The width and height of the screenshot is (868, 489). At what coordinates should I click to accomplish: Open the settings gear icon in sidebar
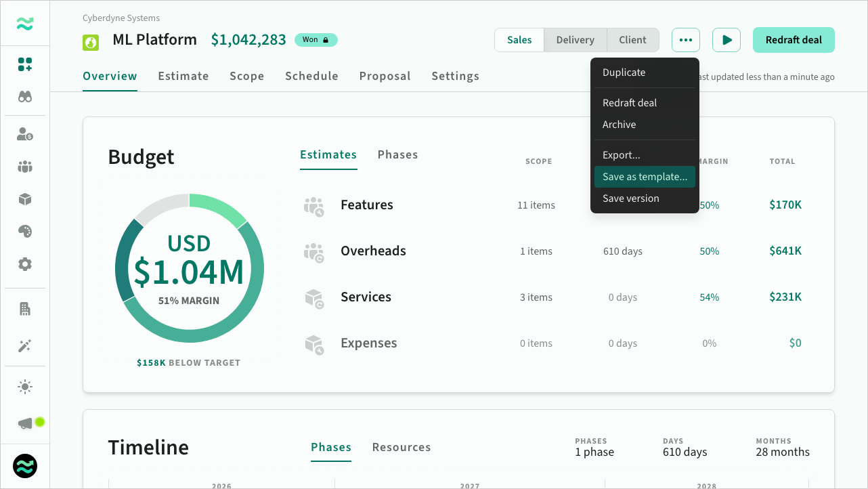25,264
